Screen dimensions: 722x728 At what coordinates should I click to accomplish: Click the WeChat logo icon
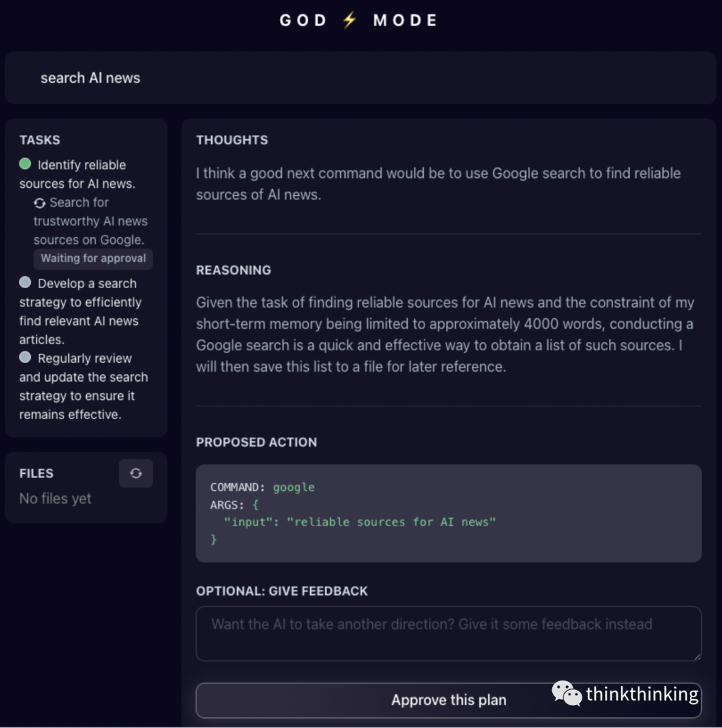[x=566, y=694]
